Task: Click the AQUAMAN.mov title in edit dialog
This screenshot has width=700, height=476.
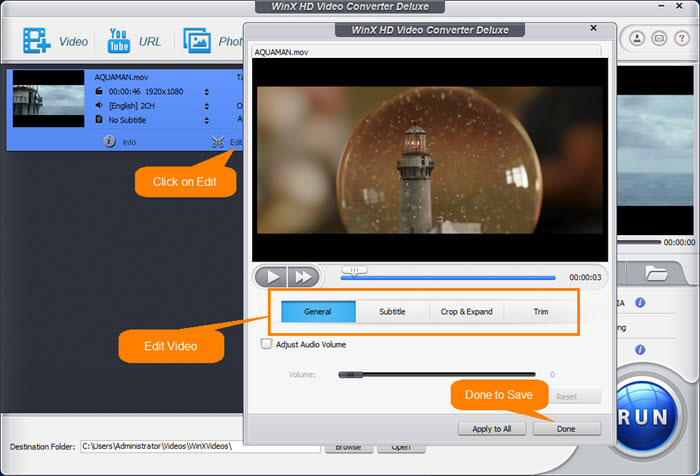Action: pos(281,52)
